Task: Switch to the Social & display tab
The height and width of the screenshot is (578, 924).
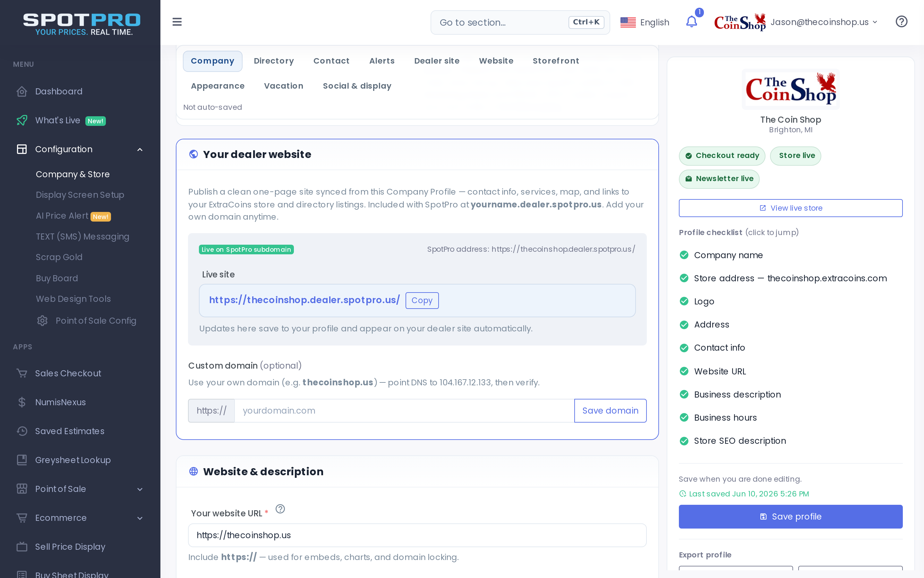Action: [357, 86]
